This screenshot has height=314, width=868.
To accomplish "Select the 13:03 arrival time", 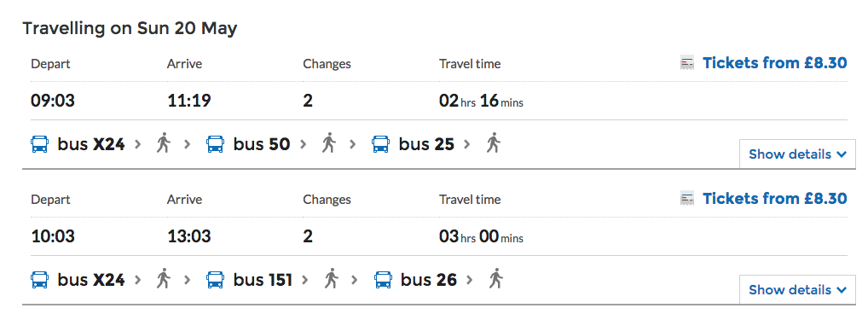I will [x=188, y=236].
